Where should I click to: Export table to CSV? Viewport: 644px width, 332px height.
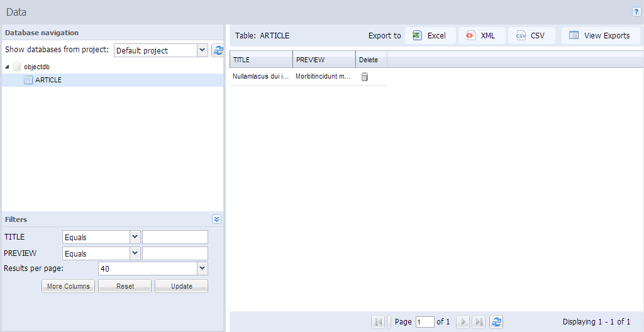pyautogui.click(x=531, y=36)
